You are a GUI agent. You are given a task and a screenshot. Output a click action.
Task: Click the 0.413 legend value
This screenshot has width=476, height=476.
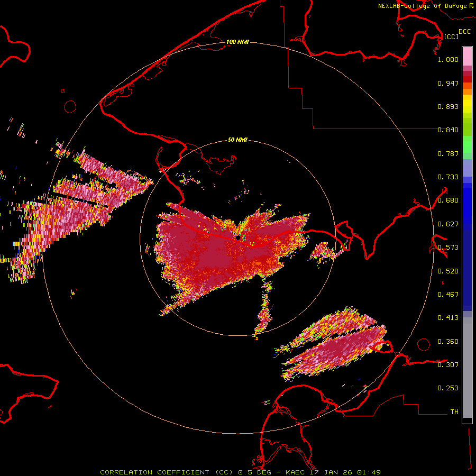click(448, 318)
